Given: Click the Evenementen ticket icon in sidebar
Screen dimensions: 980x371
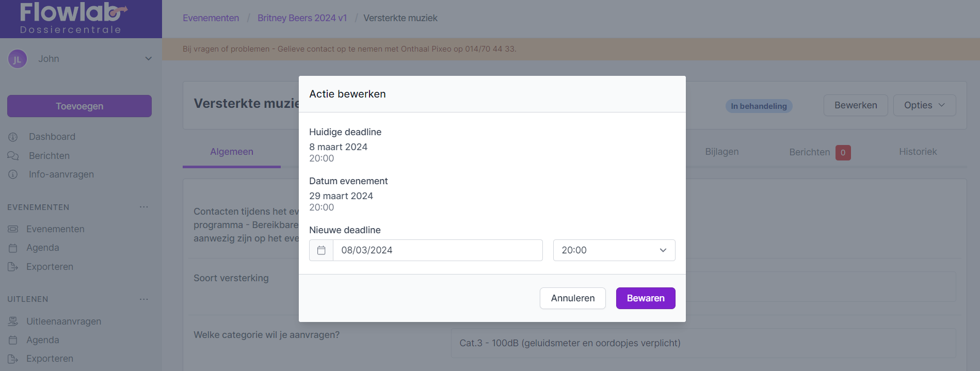Looking at the screenshot, I should tap(13, 229).
